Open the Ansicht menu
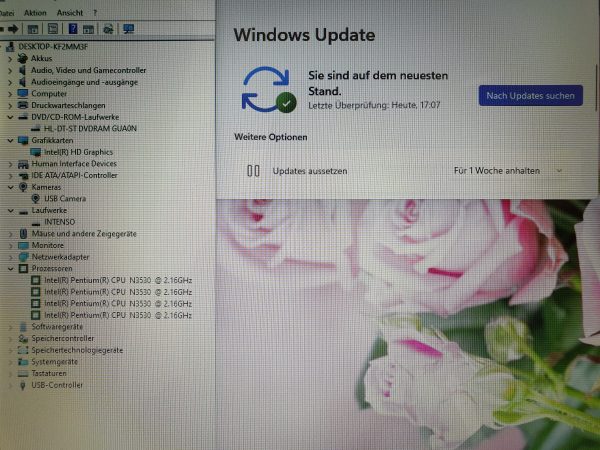The height and width of the screenshot is (450, 600). (70, 12)
